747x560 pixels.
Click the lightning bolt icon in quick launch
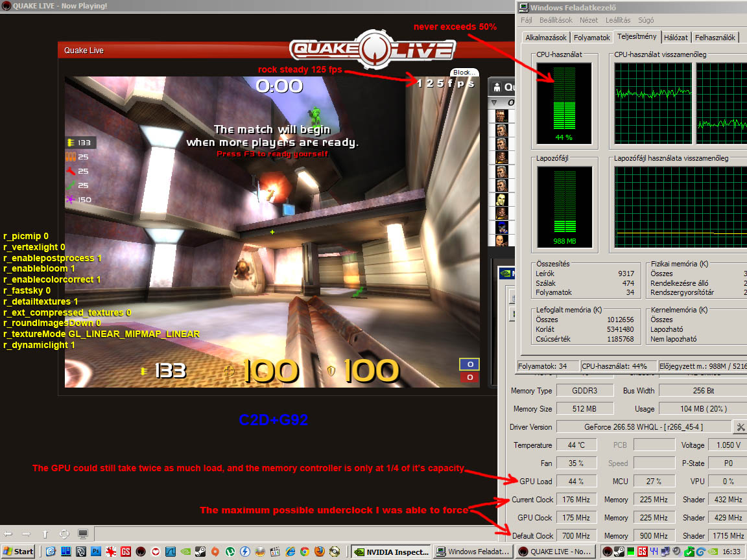tap(245, 552)
